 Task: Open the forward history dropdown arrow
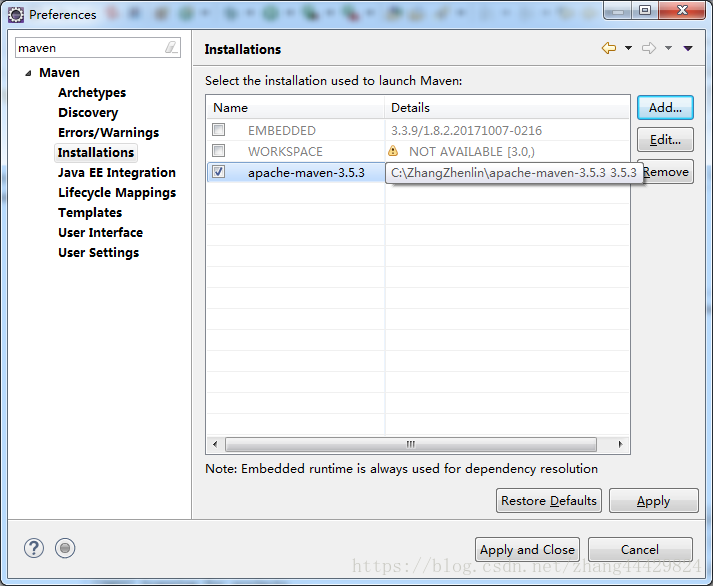click(x=668, y=48)
